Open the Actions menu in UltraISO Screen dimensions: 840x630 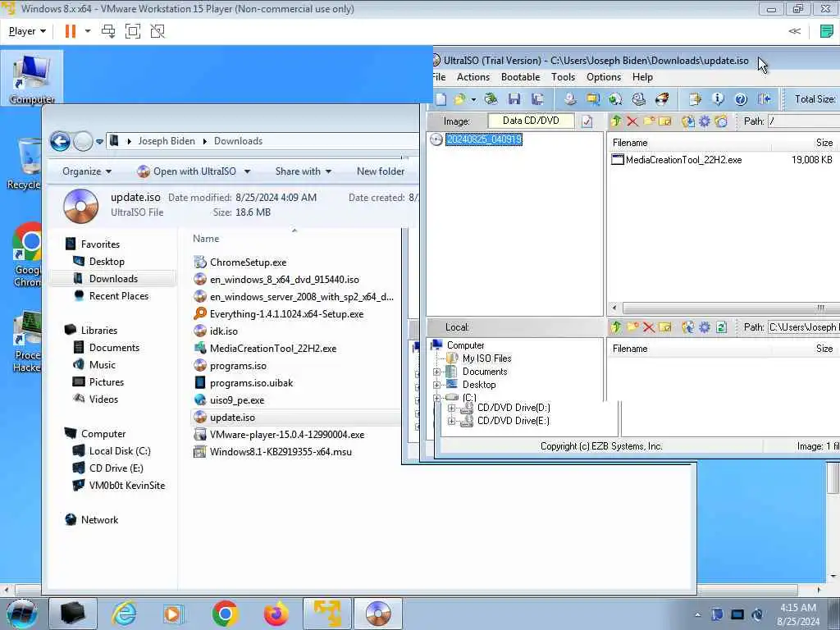[473, 77]
